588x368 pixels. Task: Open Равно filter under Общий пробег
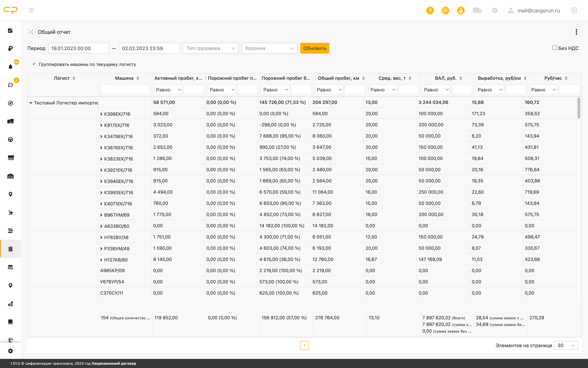[x=329, y=90]
